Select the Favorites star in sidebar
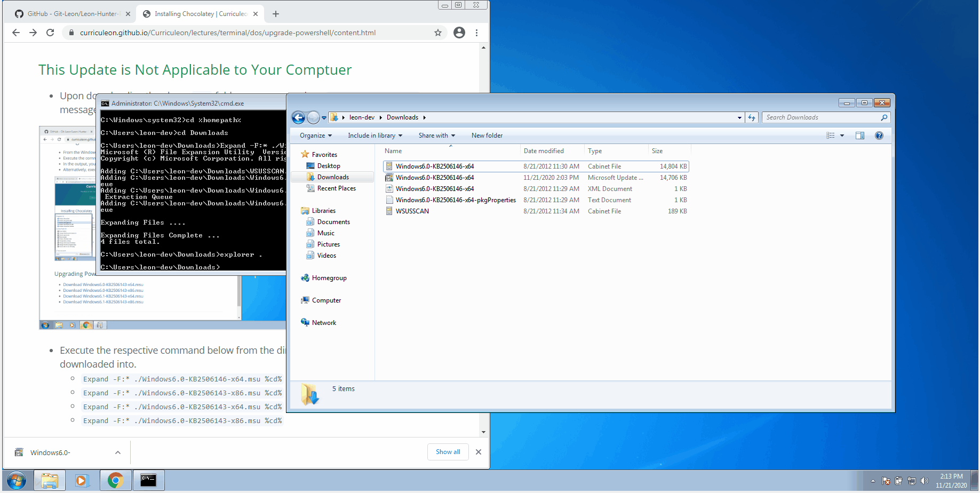This screenshot has height=493, width=980. pyautogui.click(x=305, y=154)
